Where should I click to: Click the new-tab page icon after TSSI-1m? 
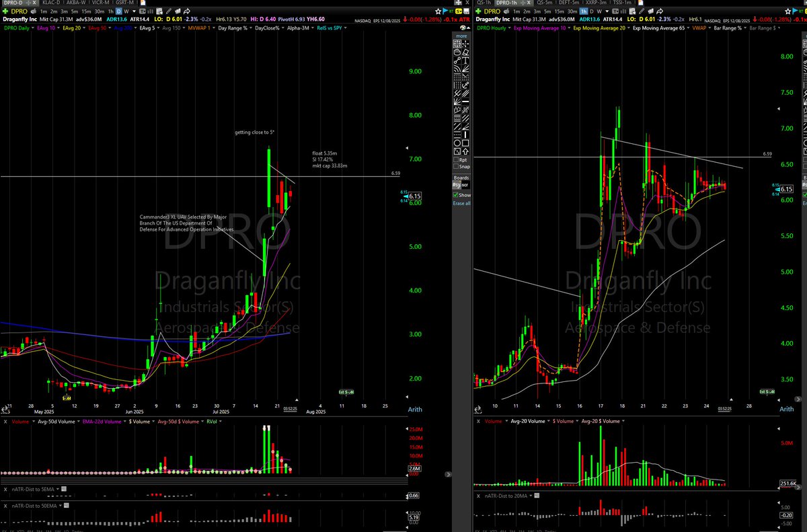(640, 3)
